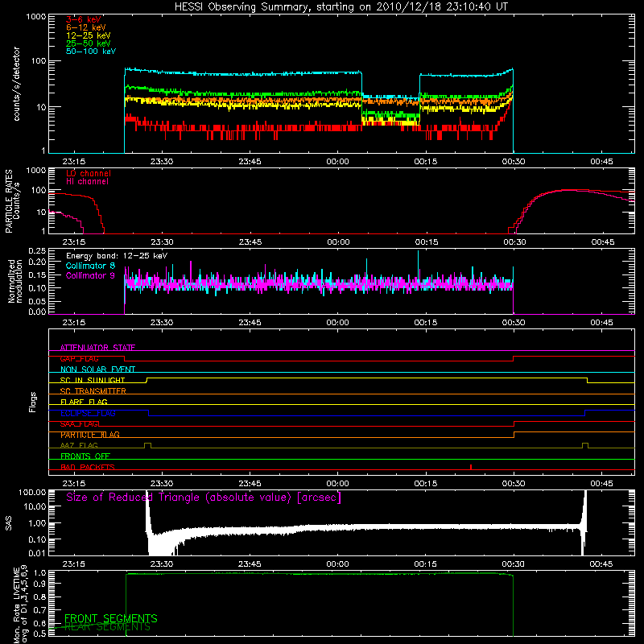Click the FRONTS_OFF flag label

click(x=85, y=456)
